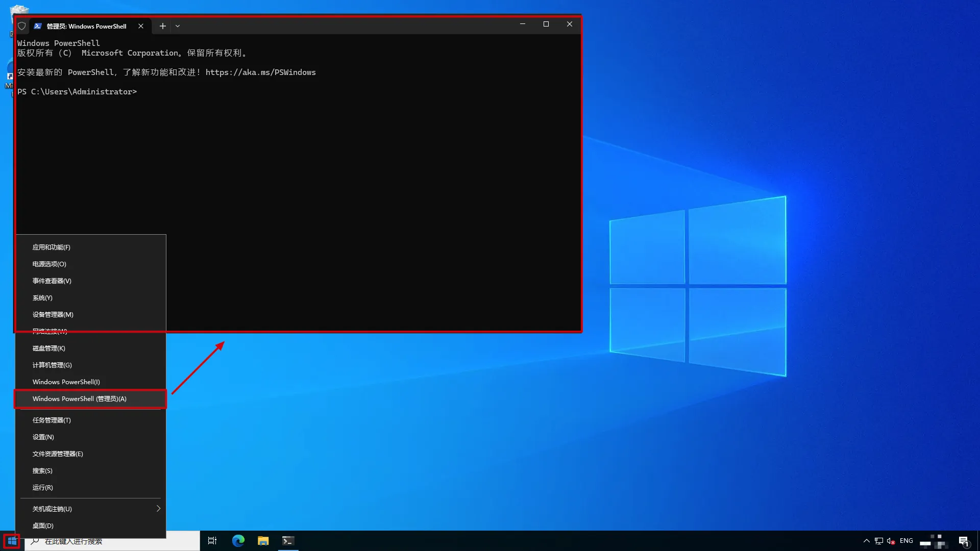Select 搜索(S) in the menu
This screenshot has height=551, width=980.
(91, 471)
